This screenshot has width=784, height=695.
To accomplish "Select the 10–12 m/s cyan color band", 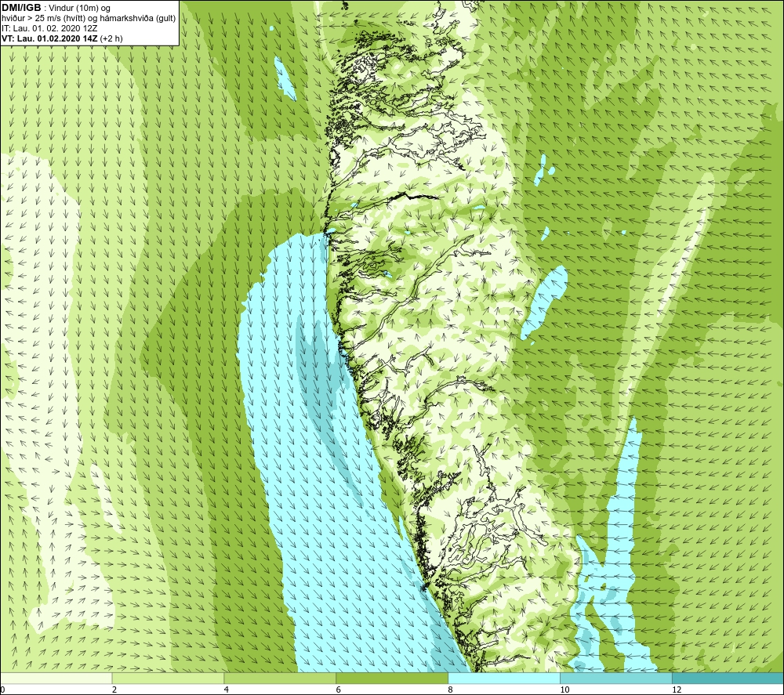I will (x=616, y=678).
